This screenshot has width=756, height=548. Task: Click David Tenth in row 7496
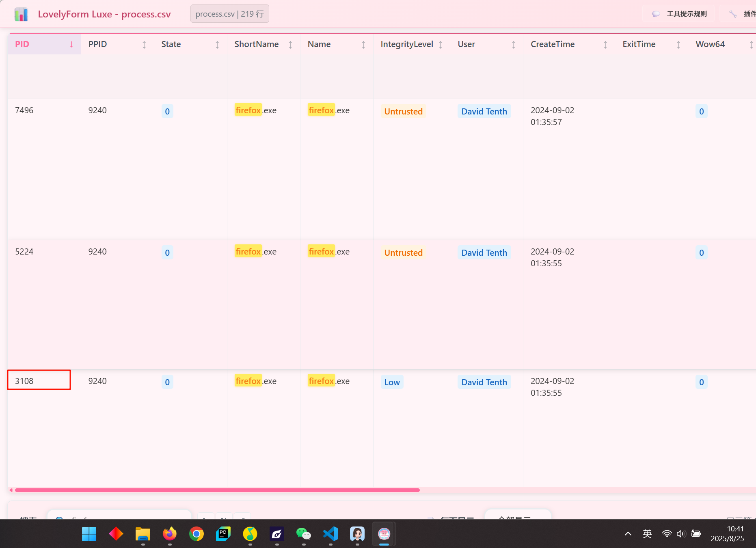(484, 111)
